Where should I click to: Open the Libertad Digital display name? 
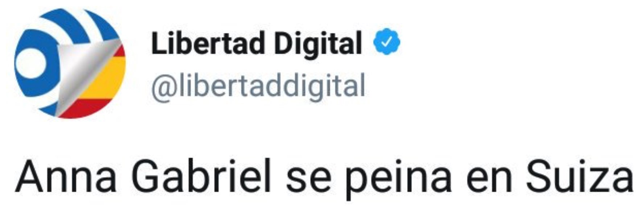point(257,43)
